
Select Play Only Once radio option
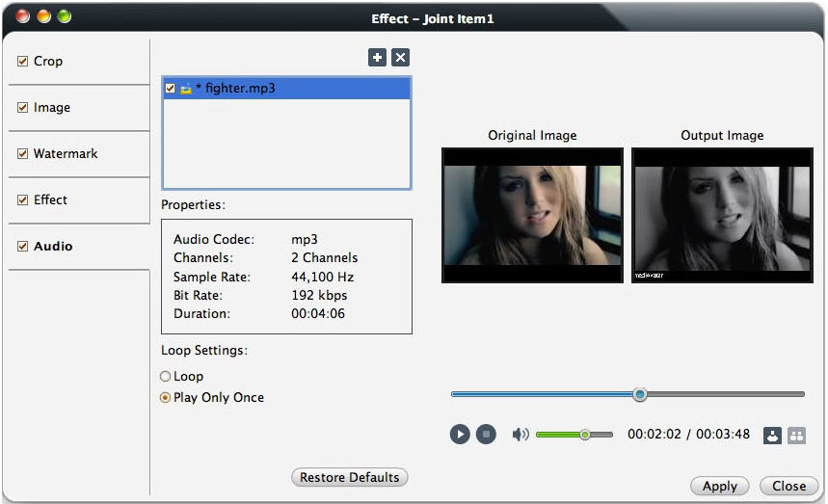click(165, 397)
